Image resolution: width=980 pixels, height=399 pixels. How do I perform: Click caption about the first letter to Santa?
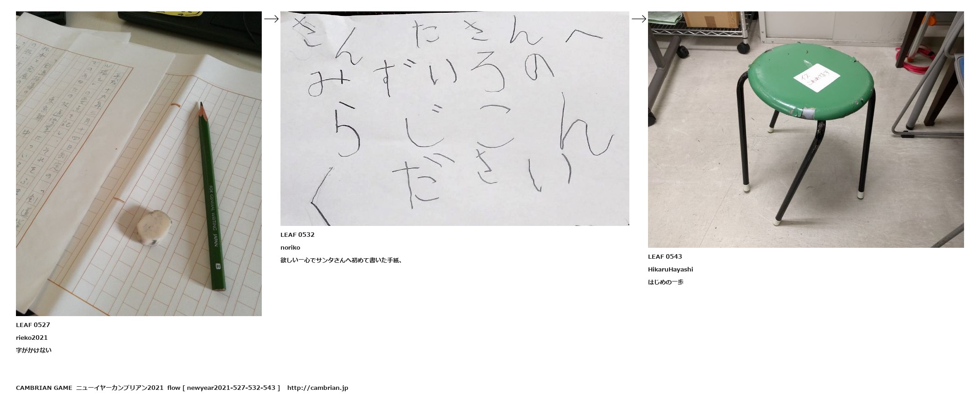[341, 260]
